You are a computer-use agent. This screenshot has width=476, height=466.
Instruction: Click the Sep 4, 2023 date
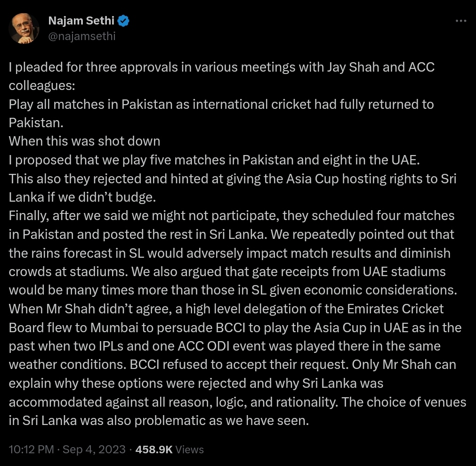tap(94, 450)
